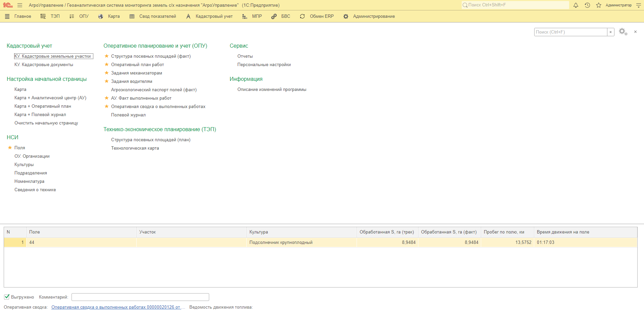Close the function menu panel
644x313 pixels.
coord(635,32)
